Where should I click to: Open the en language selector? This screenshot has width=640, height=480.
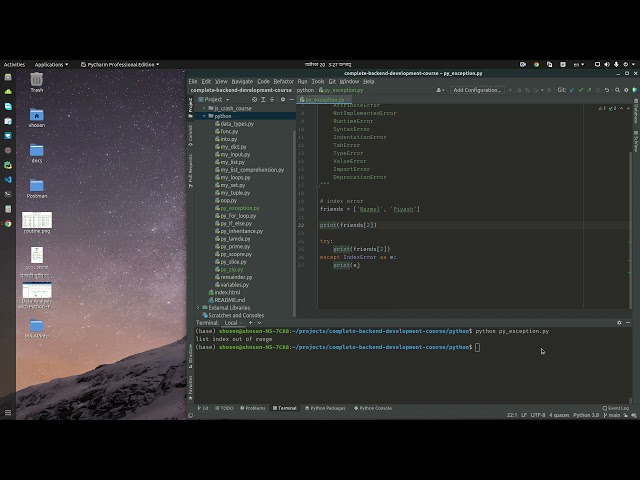coord(579,64)
